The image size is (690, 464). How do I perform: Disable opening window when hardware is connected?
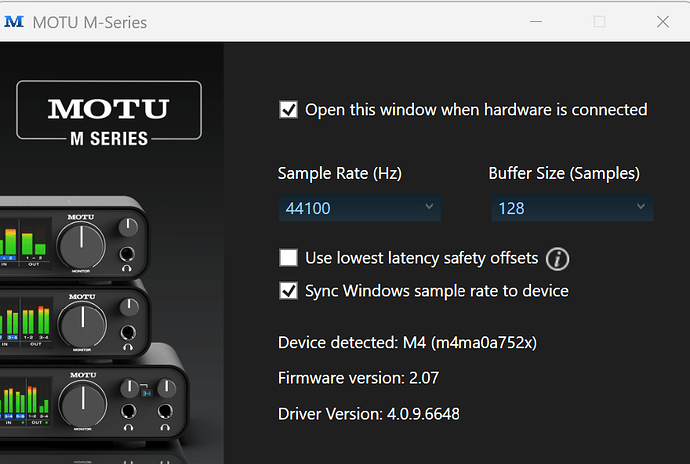[288, 110]
